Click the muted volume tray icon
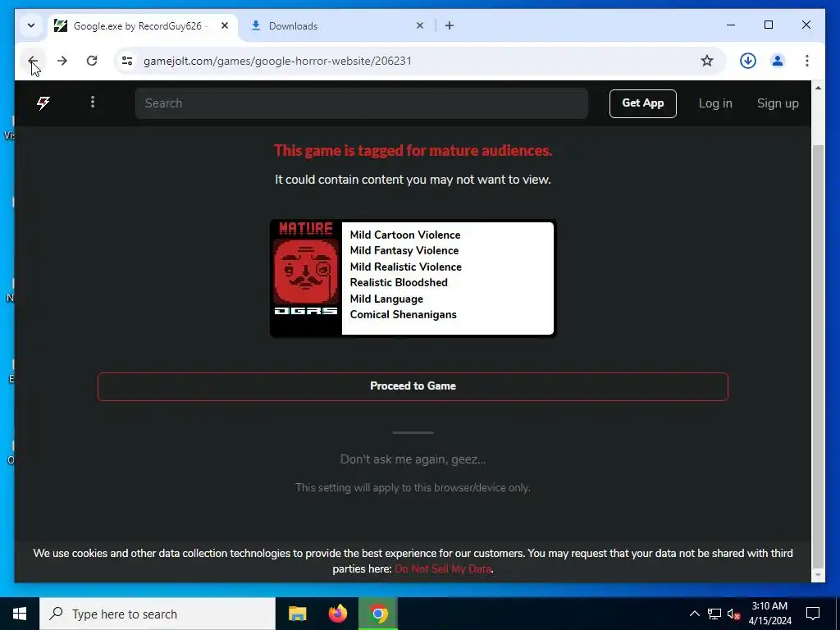 click(733, 614)
